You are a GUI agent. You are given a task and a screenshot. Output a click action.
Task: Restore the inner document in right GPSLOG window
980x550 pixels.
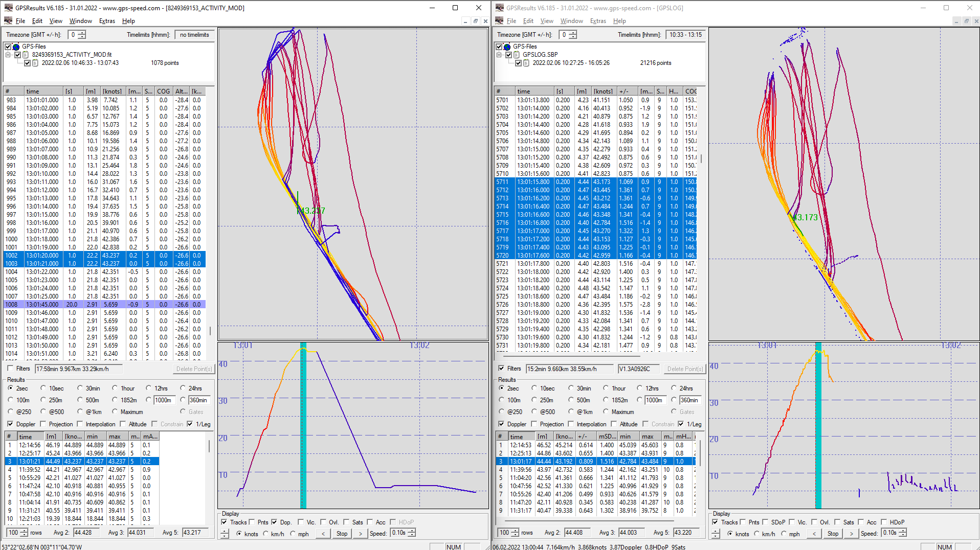pyautogui.click(x=966, y=21)
